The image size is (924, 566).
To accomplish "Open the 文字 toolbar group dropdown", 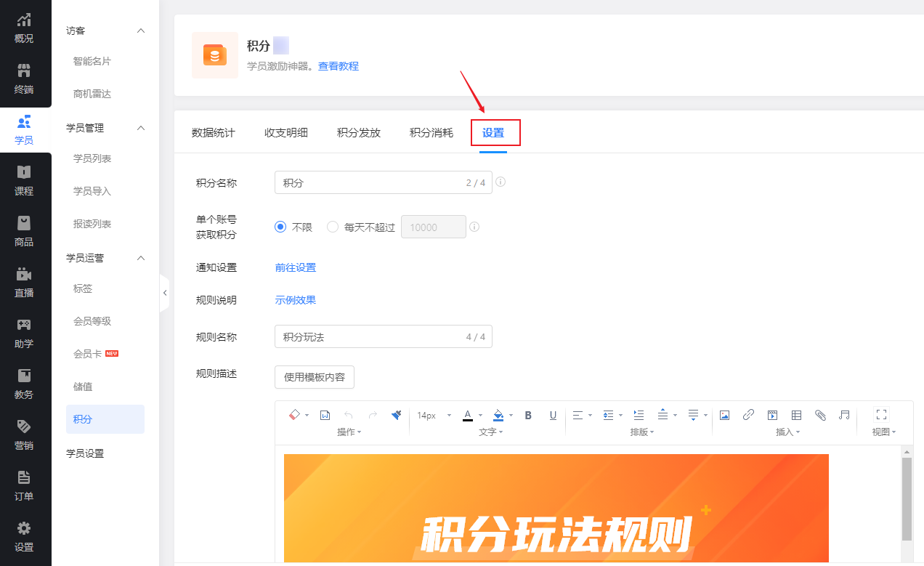I will click(490, 432).
